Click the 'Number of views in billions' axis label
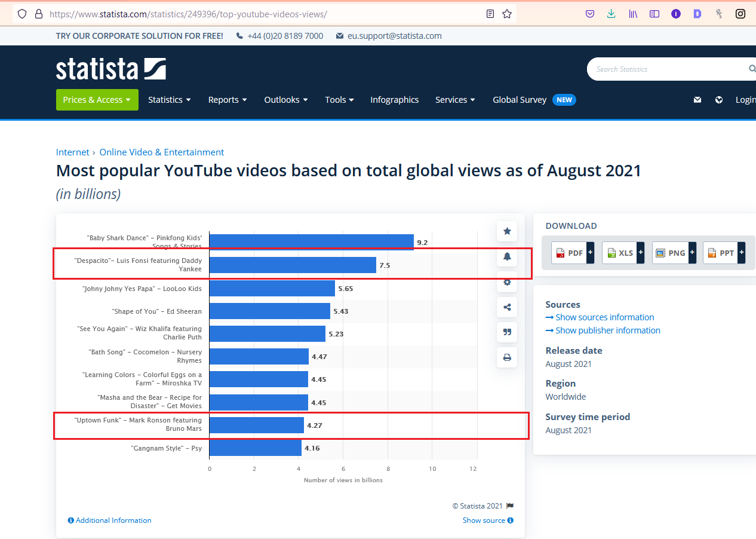 pos(343,480)
